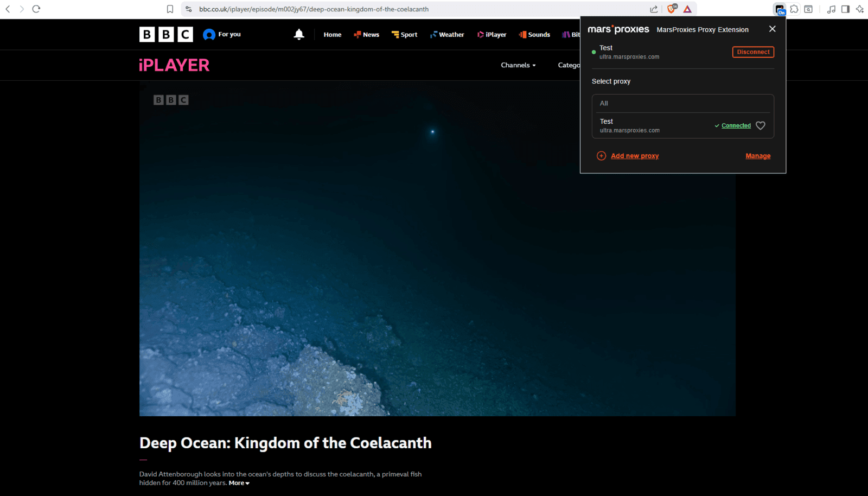Click the Brave Shields lion icon
Viewport: 868px width, 496px height.
click(x=672, y=9)
